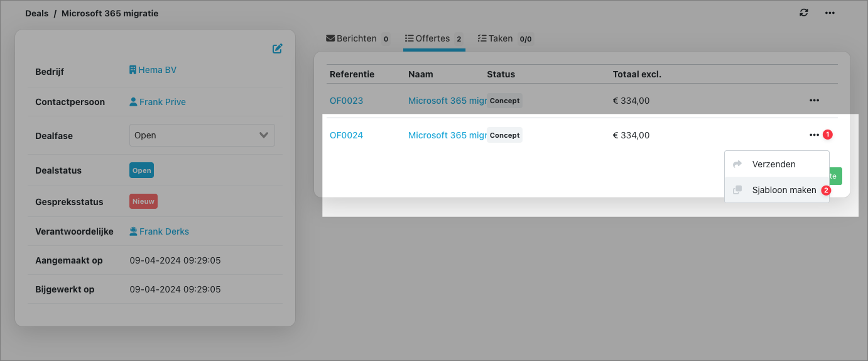Open Microsoft 365 quote name in OF0024 row

point(447,135)
